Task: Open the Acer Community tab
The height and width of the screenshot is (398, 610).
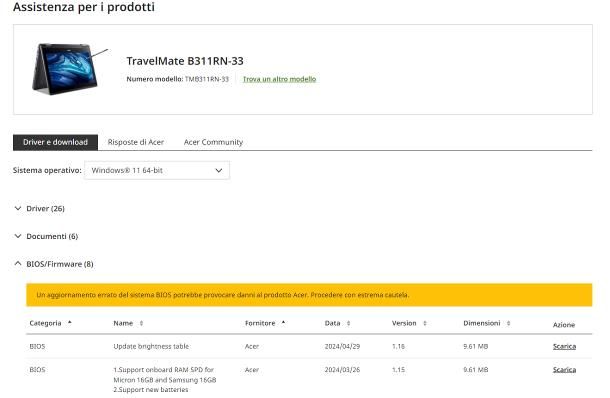Action: (213, 142)
